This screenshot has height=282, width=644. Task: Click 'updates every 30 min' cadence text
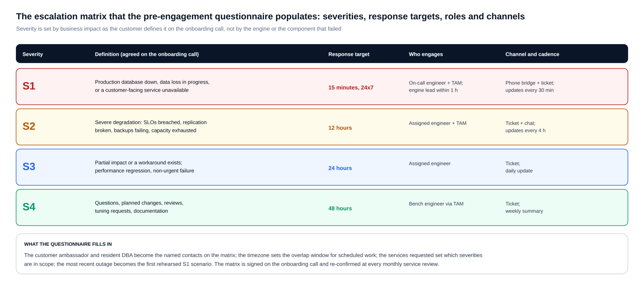tap(529, 90)
